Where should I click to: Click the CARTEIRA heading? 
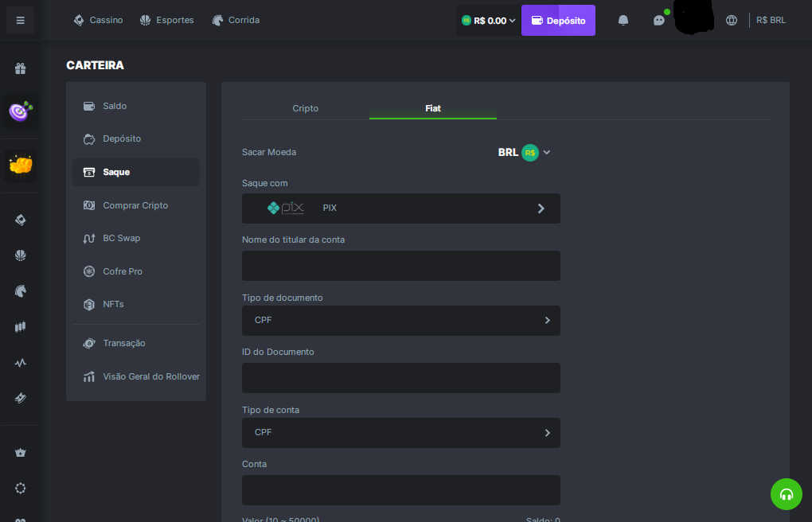96,65
